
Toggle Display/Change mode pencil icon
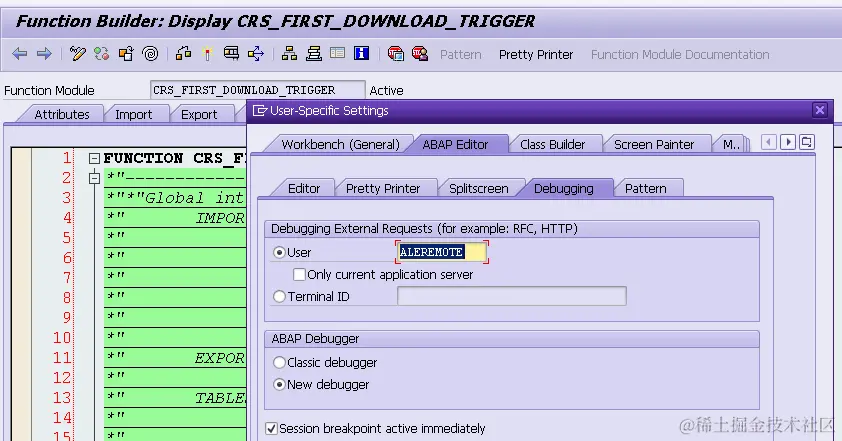(77, 54)
